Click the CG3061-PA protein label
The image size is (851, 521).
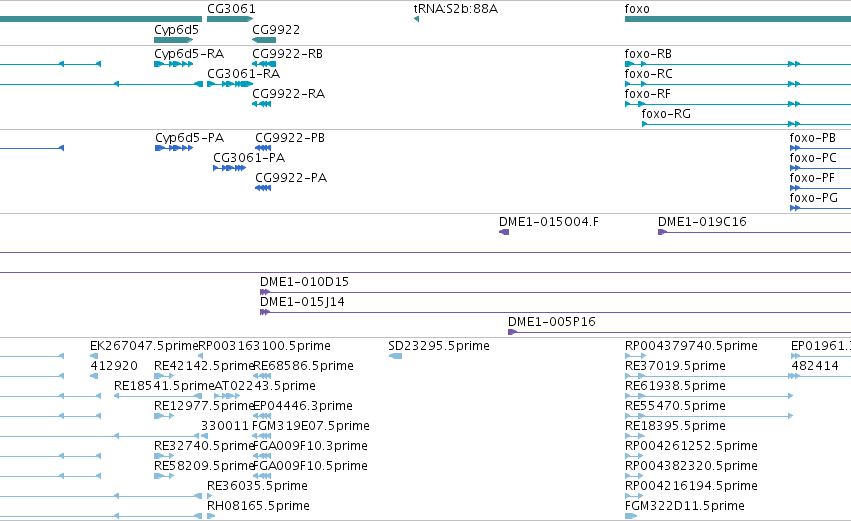coord(249,158)
